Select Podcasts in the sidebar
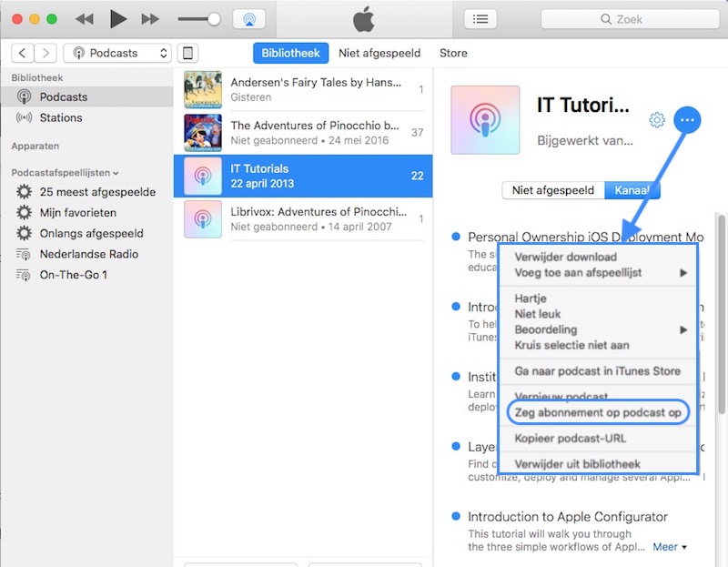Image resolution: width=728 pixels, height=567 pixels. (x=86, y=96)
